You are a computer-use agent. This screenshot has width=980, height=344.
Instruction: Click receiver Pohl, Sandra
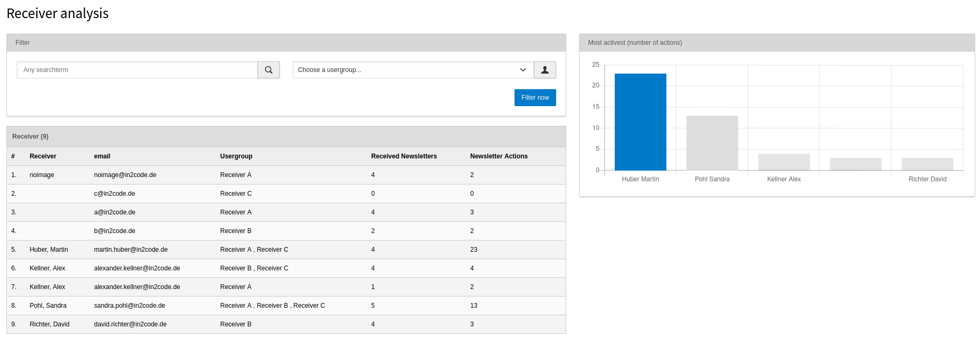pyautogui.click(x=48, y=306)
